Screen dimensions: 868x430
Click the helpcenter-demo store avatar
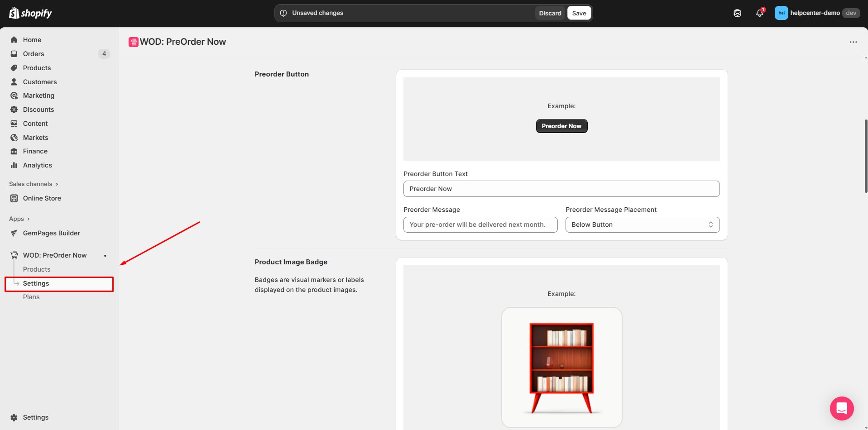tap(782, 13)
